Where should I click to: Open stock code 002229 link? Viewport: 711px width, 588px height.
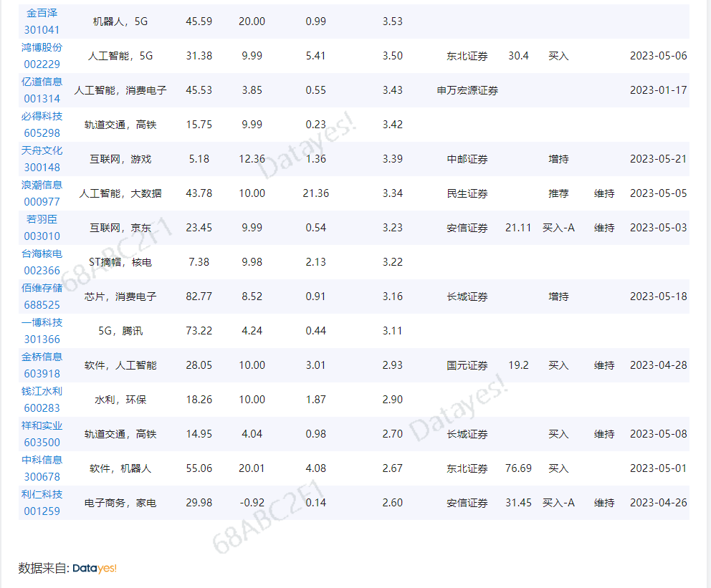tap(42, 64)
